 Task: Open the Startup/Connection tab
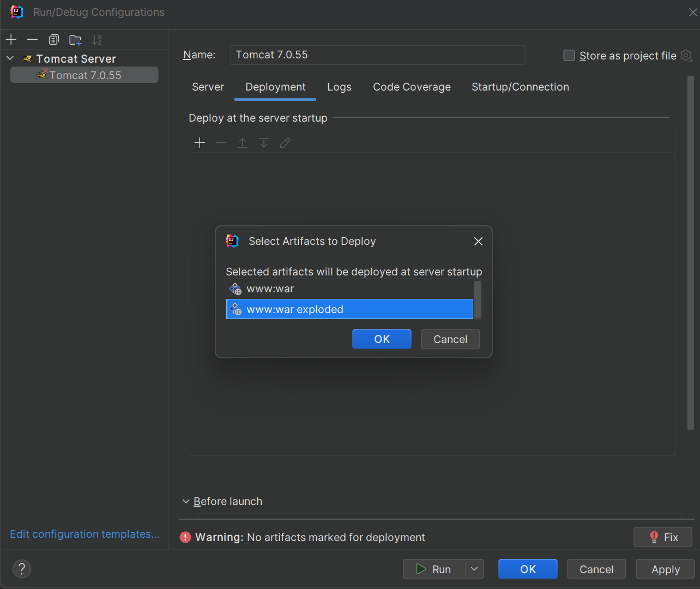click(x=520, y=87)
